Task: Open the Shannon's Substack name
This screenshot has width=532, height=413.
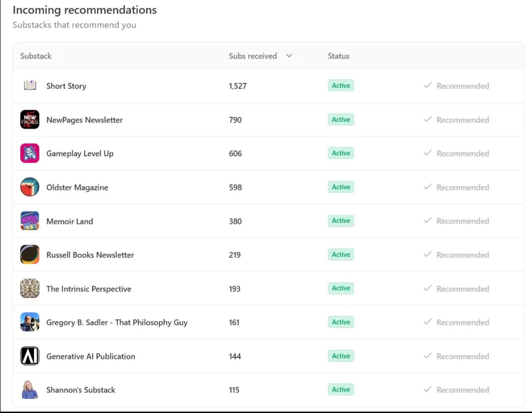Action: [81, 390]
